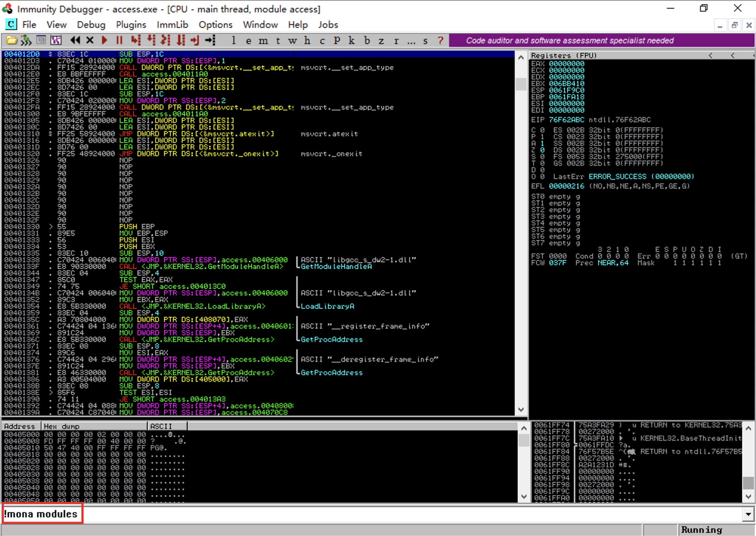Open the ImmLib menu
Viewport: 756px width, 536px height.
coord(172,25)
